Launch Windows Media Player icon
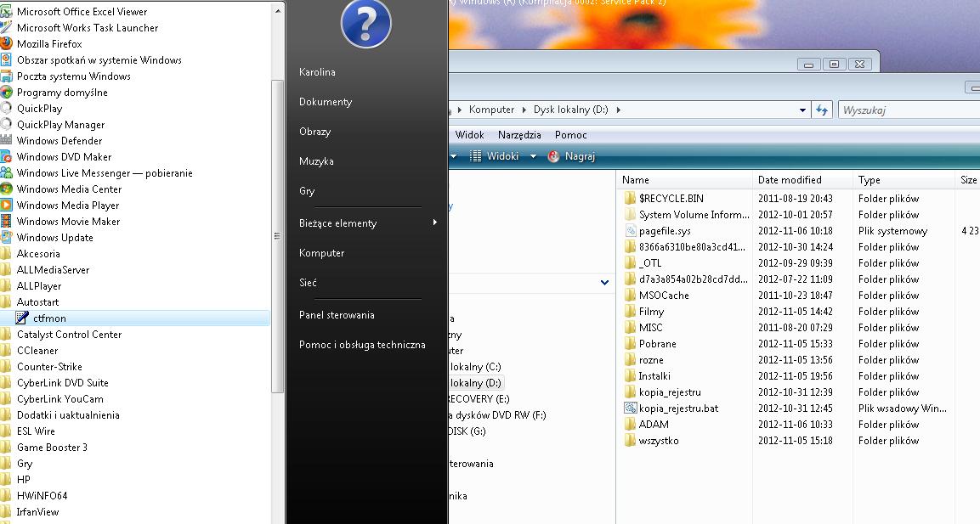Viewport: 980px width, 524px height. pos(6,205)
